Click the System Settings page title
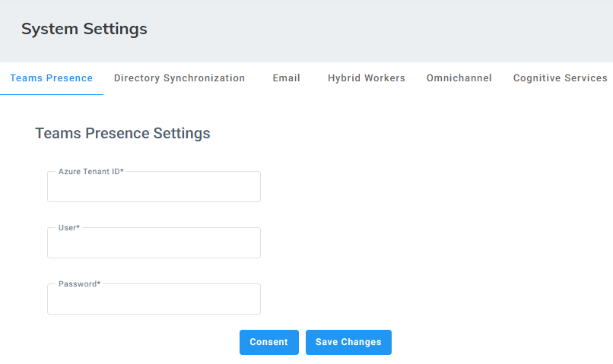Viewport: 613px width, 364px height. click(84, 30)
